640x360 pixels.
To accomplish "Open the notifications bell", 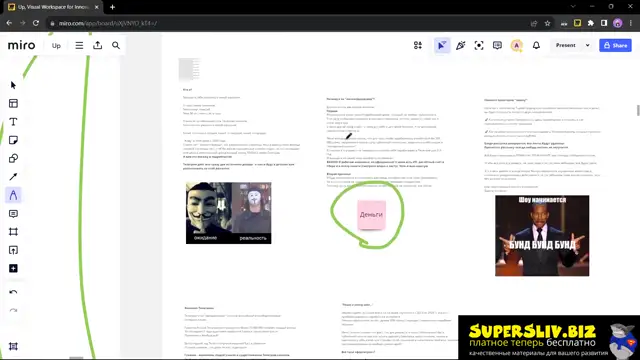I will point(536,45).
